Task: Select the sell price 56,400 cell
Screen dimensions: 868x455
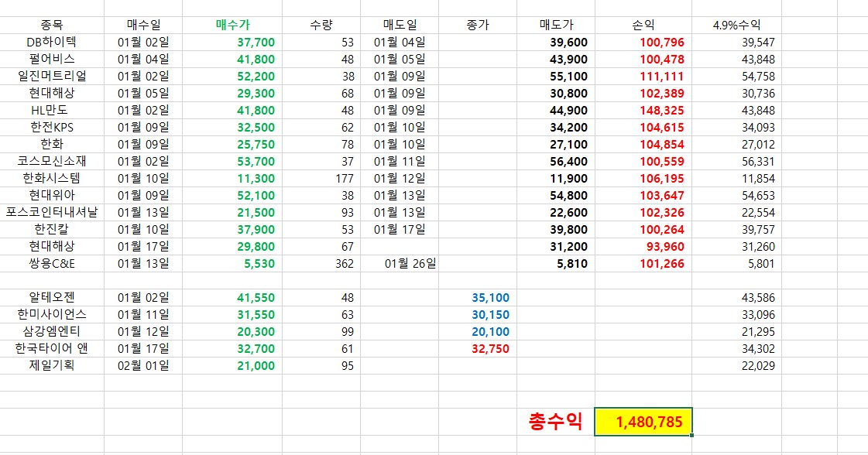Action: click(x=556, y=161)
